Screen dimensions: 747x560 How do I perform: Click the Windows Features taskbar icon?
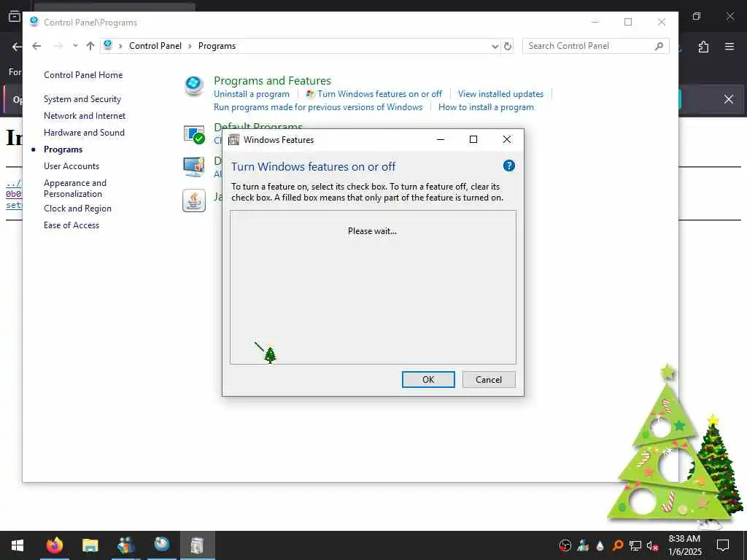click(x=197, y=545)
